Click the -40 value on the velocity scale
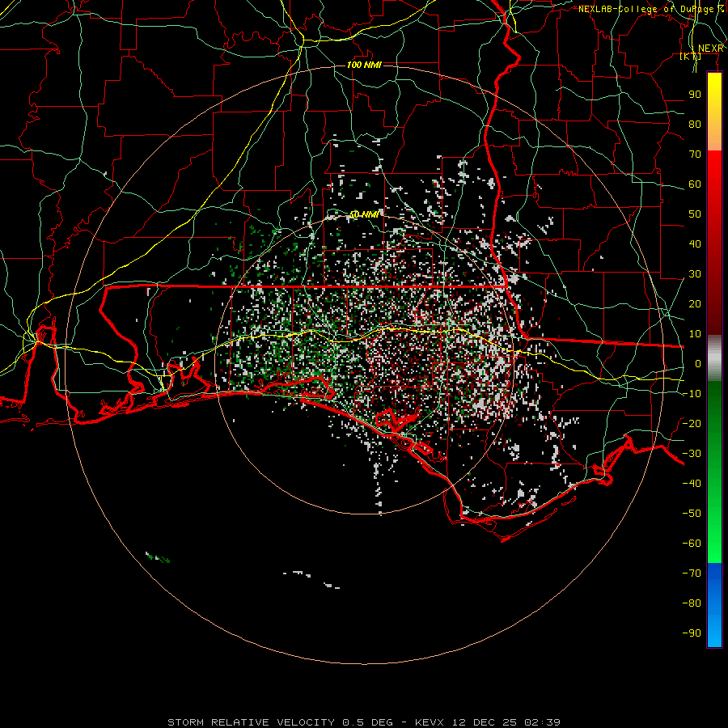 coord(692,484)
